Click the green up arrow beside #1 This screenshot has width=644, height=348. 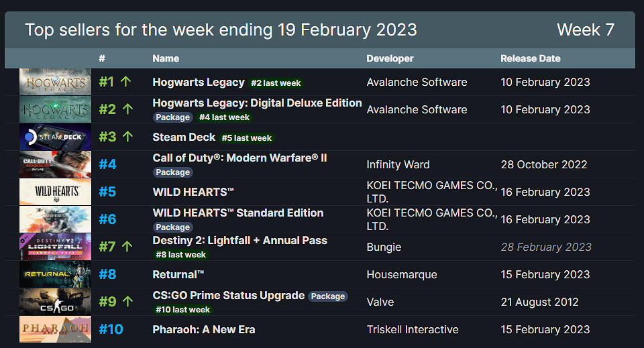[x=126, y=82]
